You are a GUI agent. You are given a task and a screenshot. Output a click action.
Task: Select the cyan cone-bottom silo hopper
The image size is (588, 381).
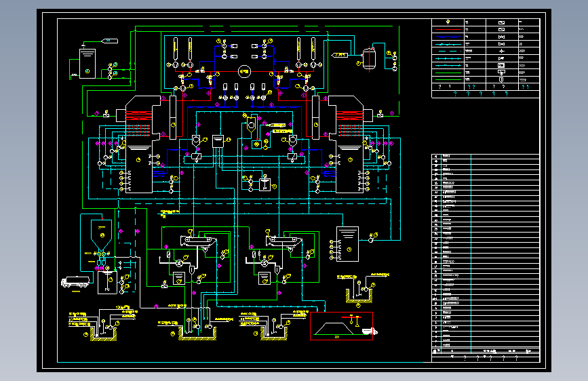coord(101,235)
